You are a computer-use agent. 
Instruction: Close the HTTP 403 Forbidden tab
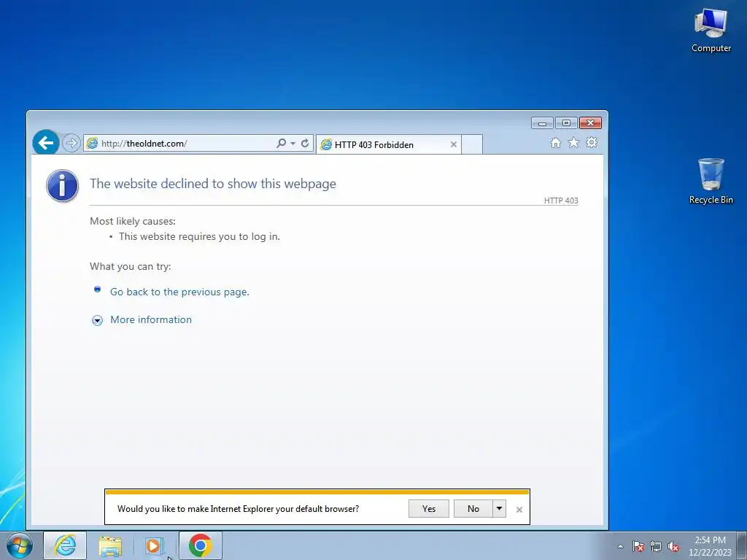(x=454, y=144)
